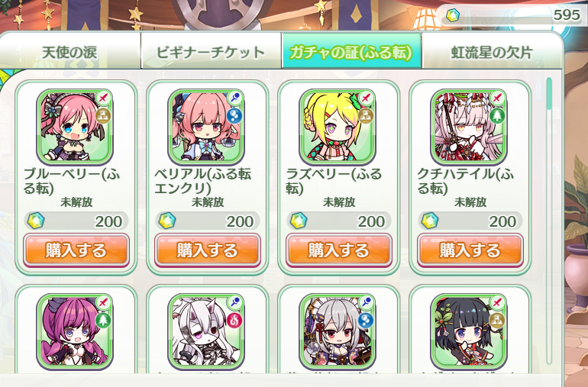Open the ビギナーチケット tab
The image size is (588, 387).
point(211,51)
